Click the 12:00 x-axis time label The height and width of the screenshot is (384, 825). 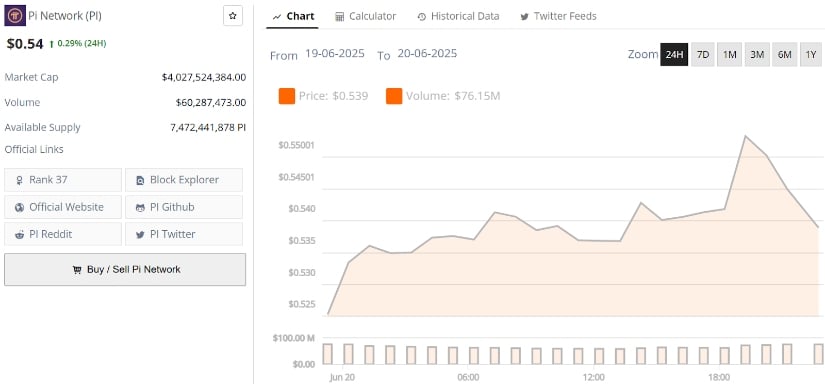point(593,377)
